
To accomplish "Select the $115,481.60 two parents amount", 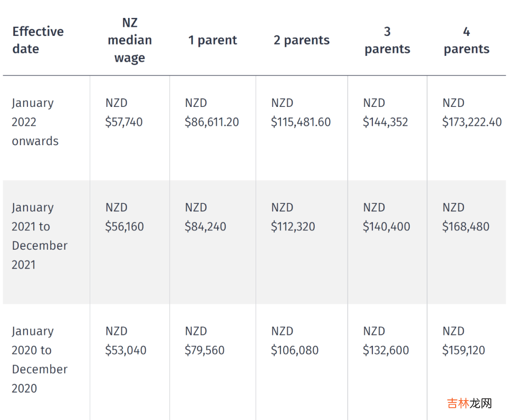I will coord(300,122).
